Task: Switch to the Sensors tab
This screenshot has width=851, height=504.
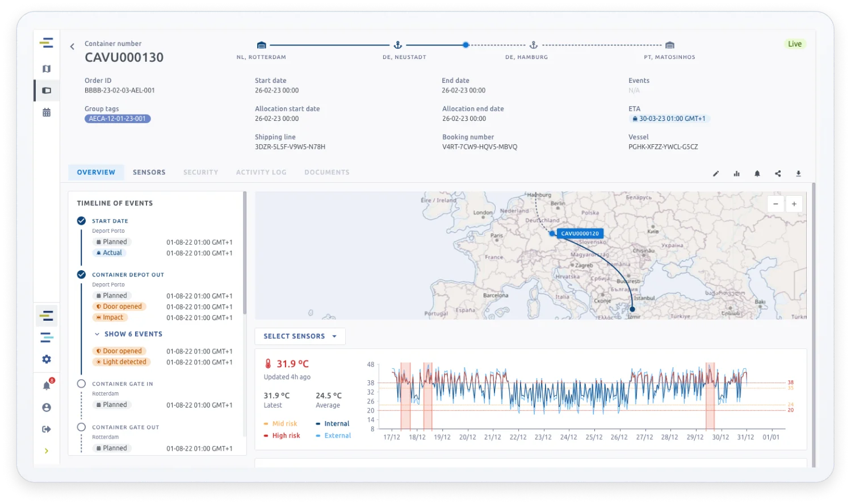Action: tap(149, 173)
